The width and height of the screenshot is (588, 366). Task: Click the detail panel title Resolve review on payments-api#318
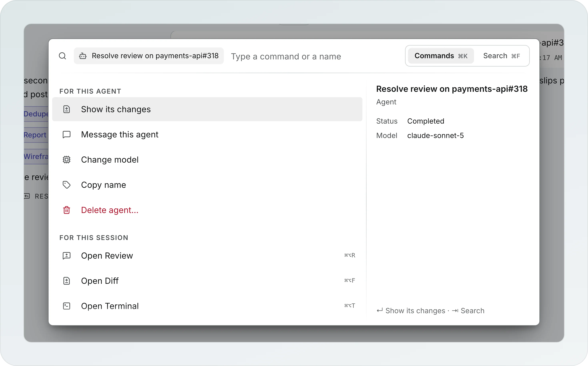pyautogui.click(x=452, y=89)
